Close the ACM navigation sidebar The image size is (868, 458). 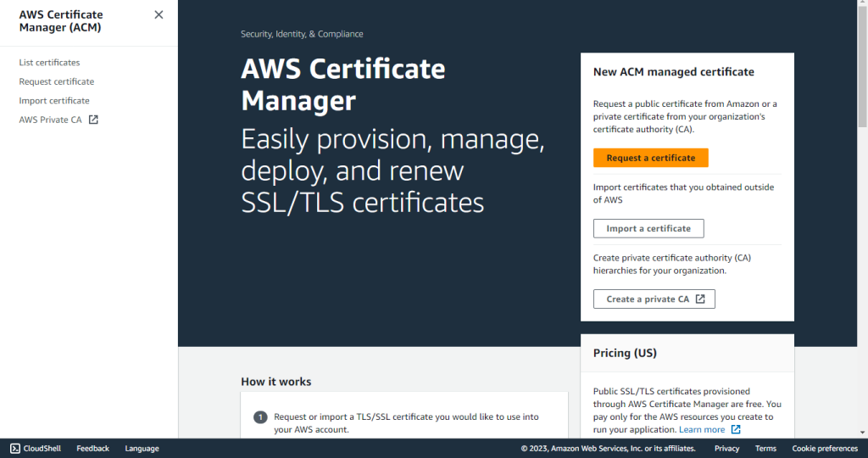(159, 15)
